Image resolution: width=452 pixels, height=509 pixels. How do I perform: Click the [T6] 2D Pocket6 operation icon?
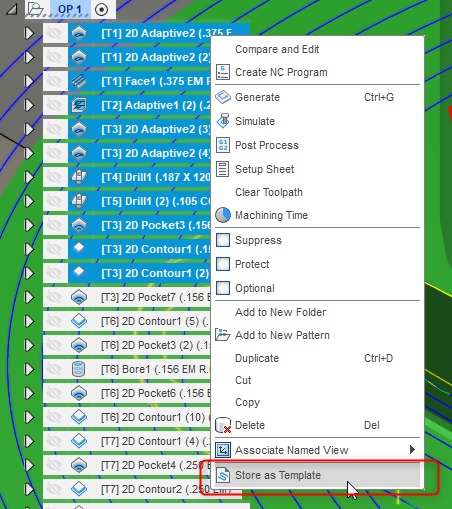click(x=79, y=393)
